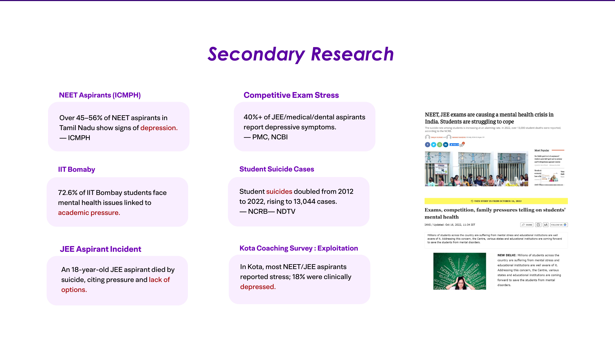Click the LinkedIn share icon
This screenshot has width=615, height=364.
click(446, 145)
